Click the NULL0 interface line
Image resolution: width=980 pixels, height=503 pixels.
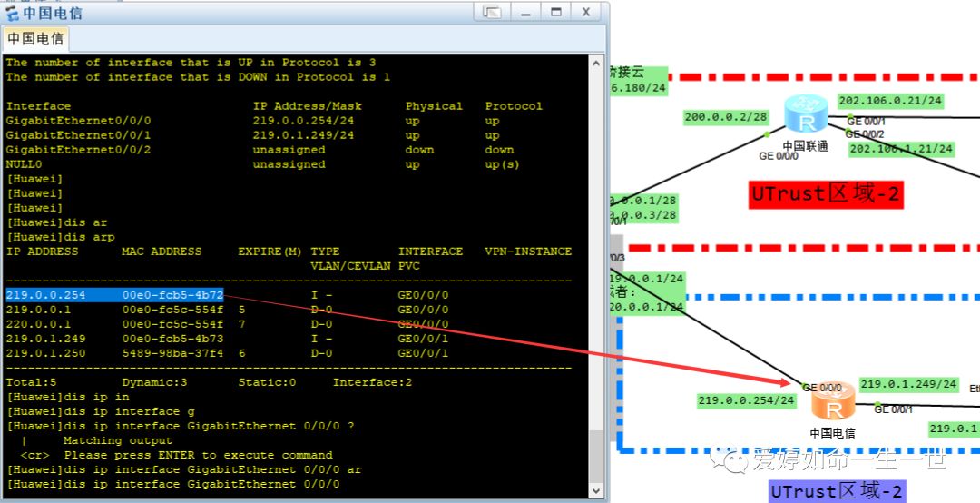click(x=262, y=164)
